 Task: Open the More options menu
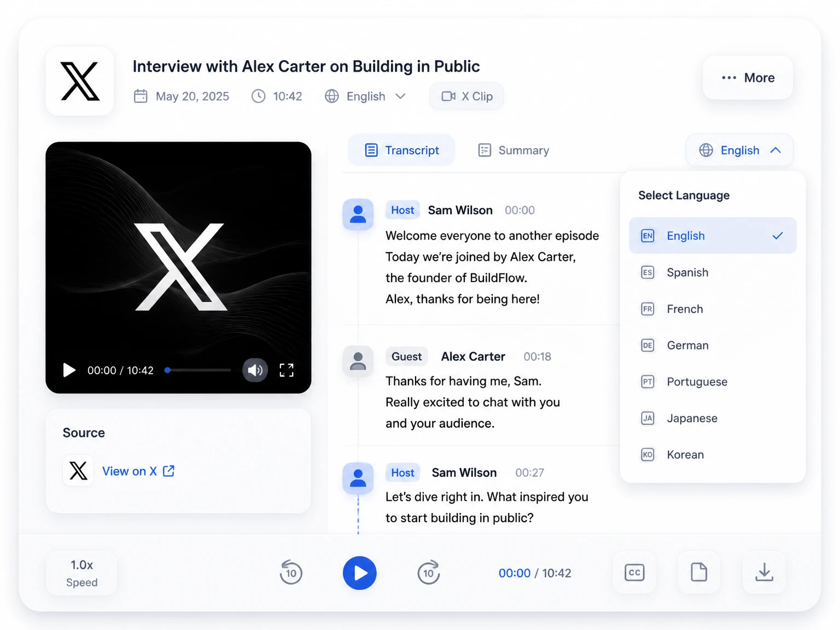748,78
